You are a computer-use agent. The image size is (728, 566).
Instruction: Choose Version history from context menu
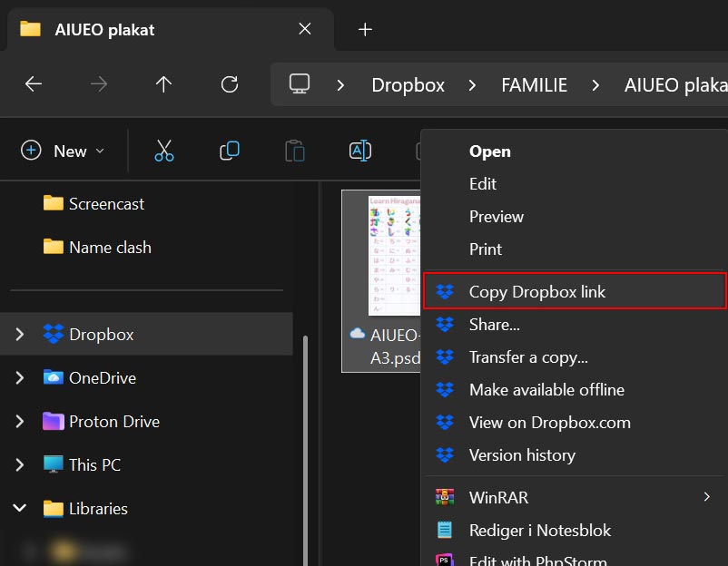522,455
